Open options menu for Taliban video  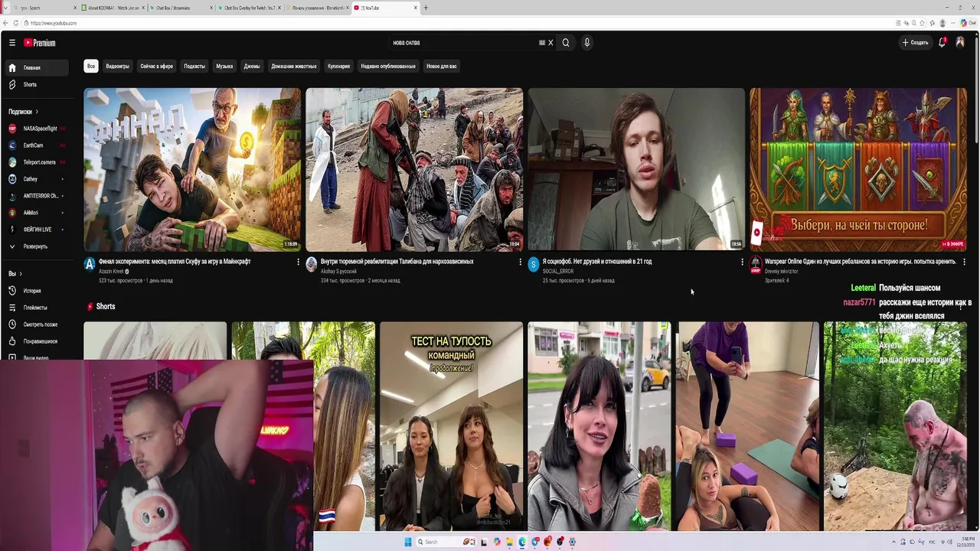coord(520,262)
